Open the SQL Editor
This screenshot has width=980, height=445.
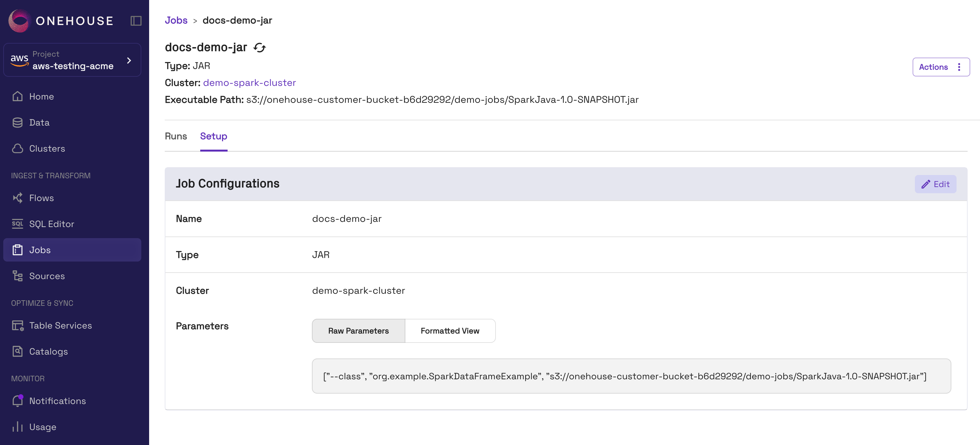tap(51, 224)
